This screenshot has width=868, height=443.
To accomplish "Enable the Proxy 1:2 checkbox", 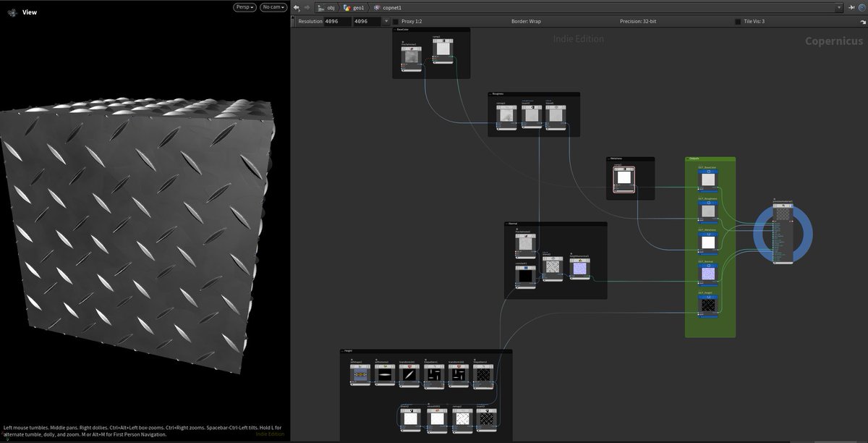I will click(x=395, y=22).
